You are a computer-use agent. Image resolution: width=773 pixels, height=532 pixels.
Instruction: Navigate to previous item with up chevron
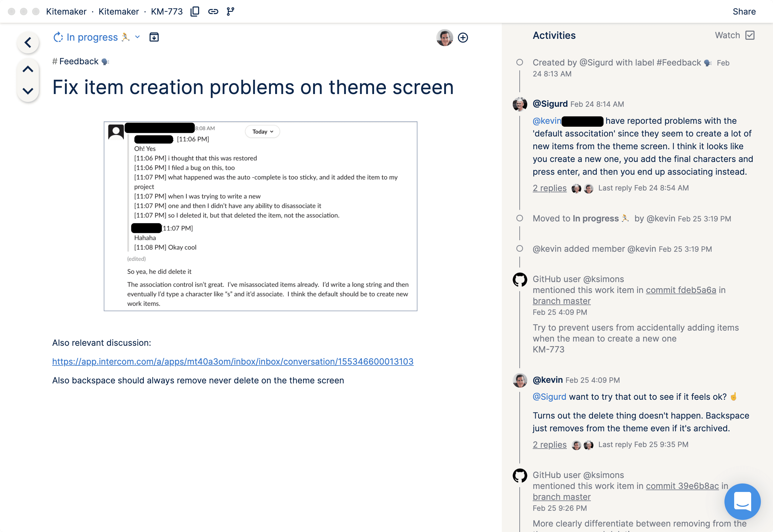[x=28, y=69]
